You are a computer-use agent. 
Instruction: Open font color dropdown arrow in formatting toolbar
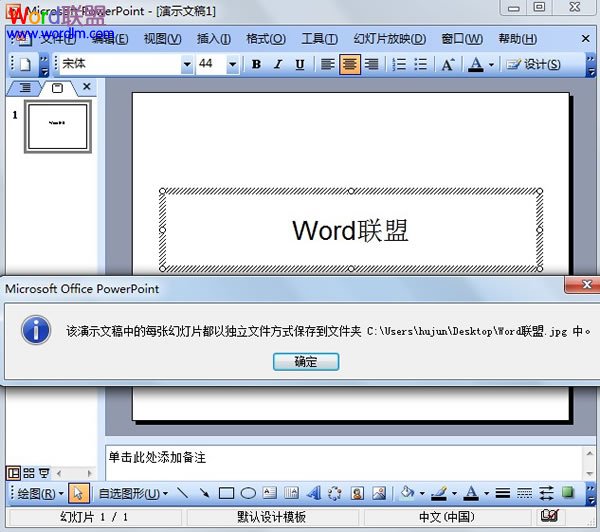[491, 65]
